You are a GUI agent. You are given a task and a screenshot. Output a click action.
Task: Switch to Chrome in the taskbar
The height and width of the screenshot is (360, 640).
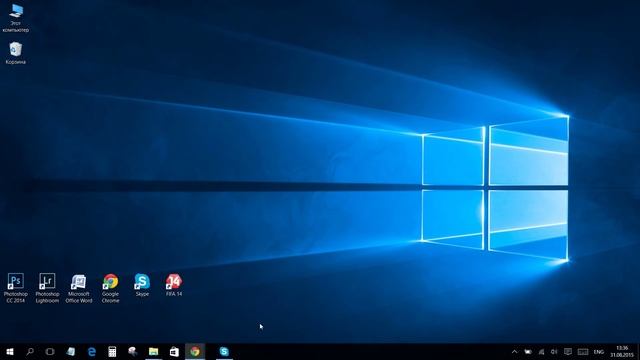tap(195, 351)
